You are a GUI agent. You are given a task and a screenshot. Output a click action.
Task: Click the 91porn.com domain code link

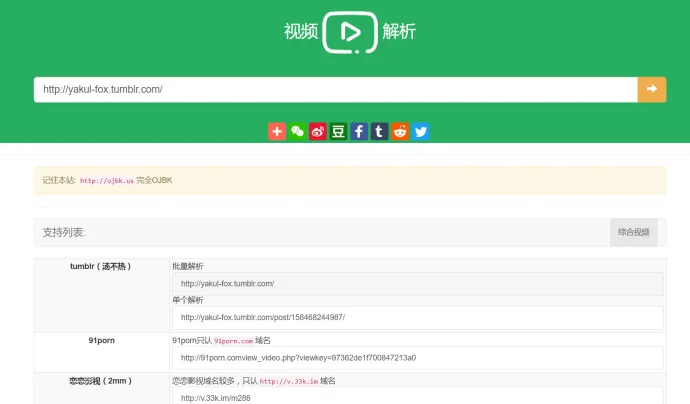234,341
